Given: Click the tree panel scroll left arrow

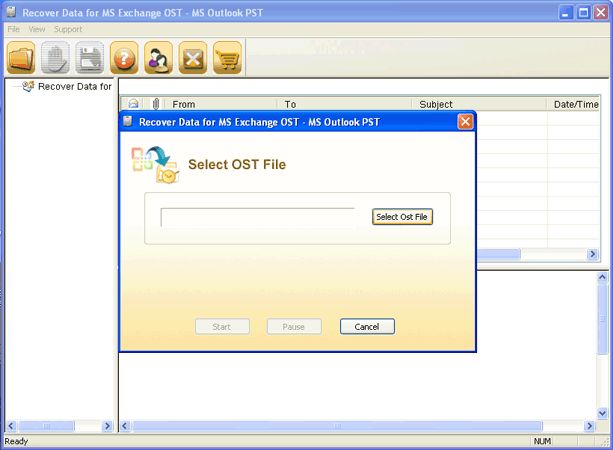Looking at the screenshot, I should pos(11,426).
